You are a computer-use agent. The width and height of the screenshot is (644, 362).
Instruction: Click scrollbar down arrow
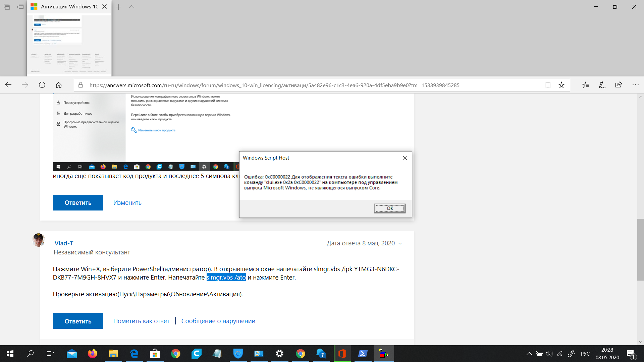pyautogui.click(x=640, y=342)
